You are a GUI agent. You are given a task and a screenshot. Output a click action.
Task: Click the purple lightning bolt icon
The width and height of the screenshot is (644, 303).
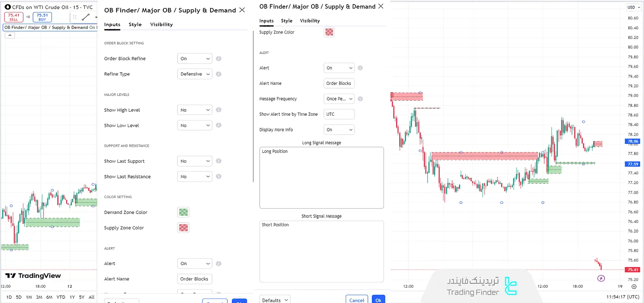coord(601,278)
